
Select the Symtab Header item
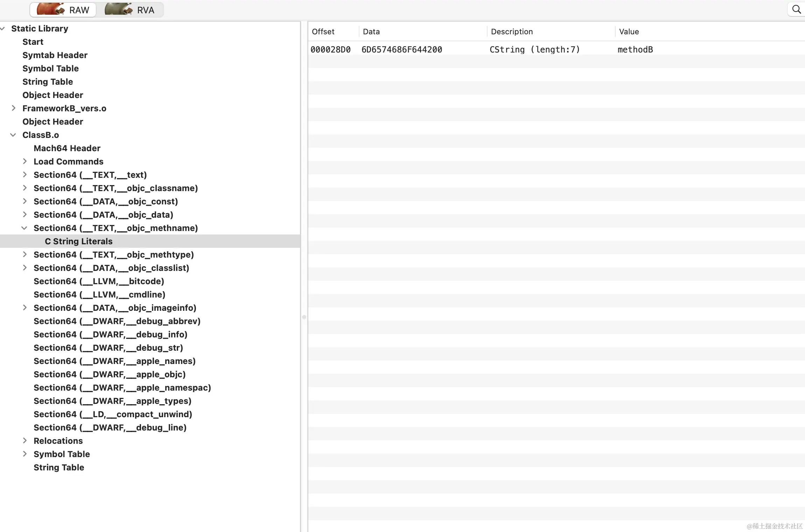55,55
